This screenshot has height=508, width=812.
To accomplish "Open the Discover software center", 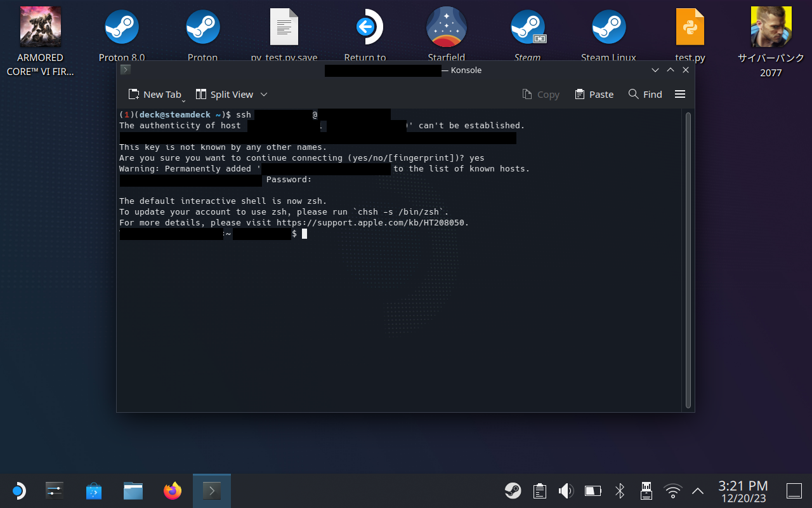I will click(x=94, y=490).
